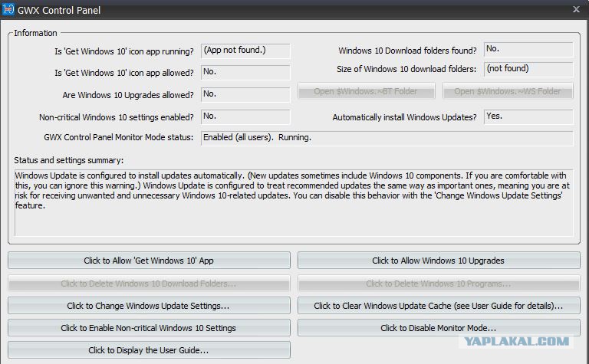Click the Automatically install Updates Yes field
Image resolution: width=589 pixels, height=364 pixels.
coord(528,116)
